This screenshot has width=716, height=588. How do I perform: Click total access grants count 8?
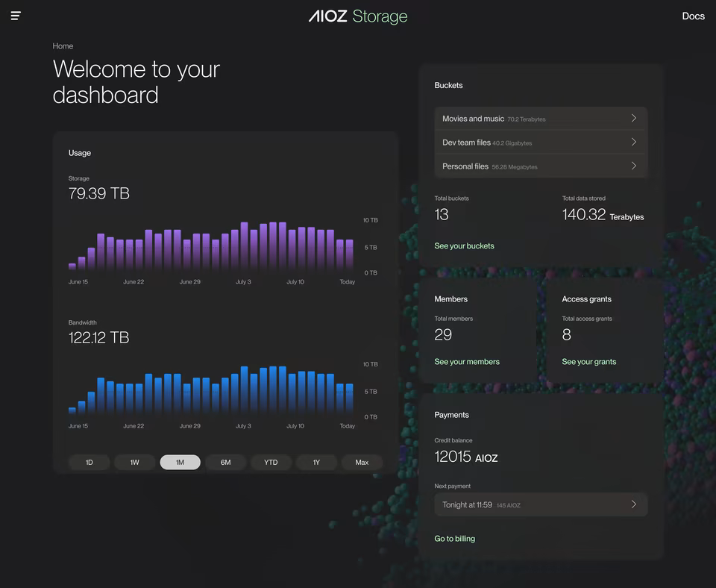point(566,335)
